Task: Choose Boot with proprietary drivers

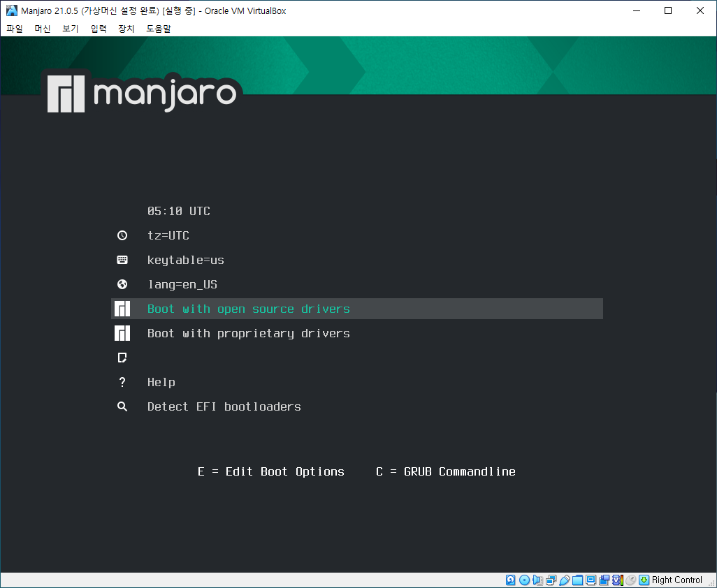Action: (x=249, y=334)
